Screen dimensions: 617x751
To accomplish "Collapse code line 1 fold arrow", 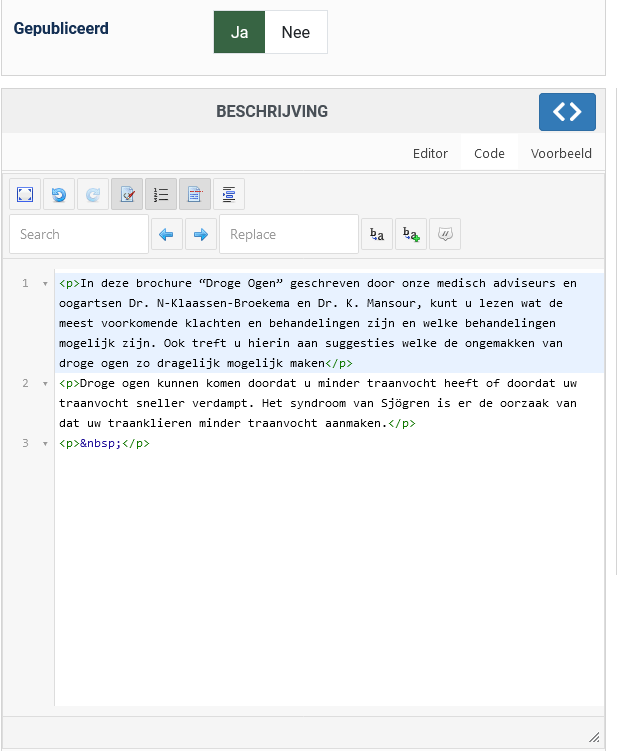I will pos(45,284).
